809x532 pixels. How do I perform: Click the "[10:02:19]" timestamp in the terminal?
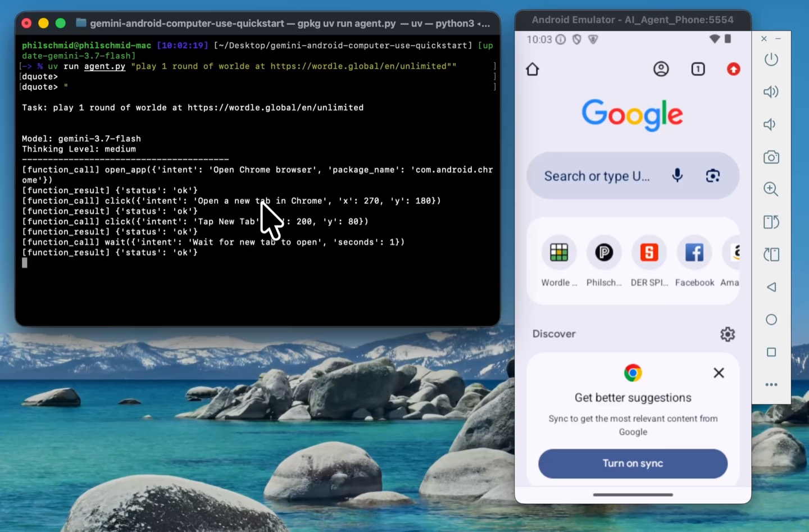pos(183,46)
